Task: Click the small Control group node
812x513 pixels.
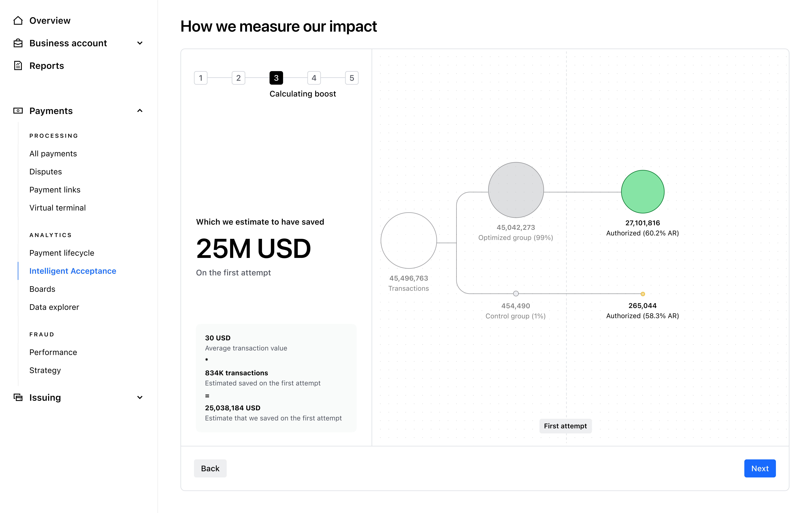Action: pos(516,294)
